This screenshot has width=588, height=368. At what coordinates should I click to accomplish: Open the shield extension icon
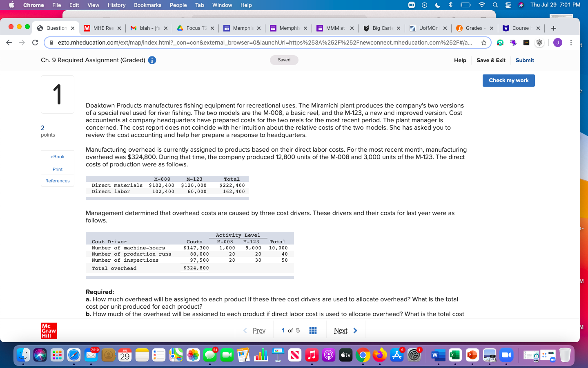point(539,43)
